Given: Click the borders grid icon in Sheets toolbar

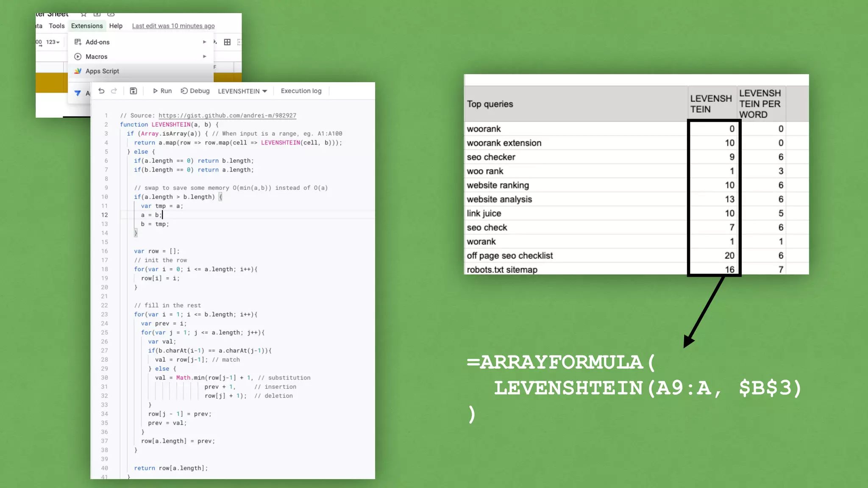Looking at the screenshot, I should [227, 42].
